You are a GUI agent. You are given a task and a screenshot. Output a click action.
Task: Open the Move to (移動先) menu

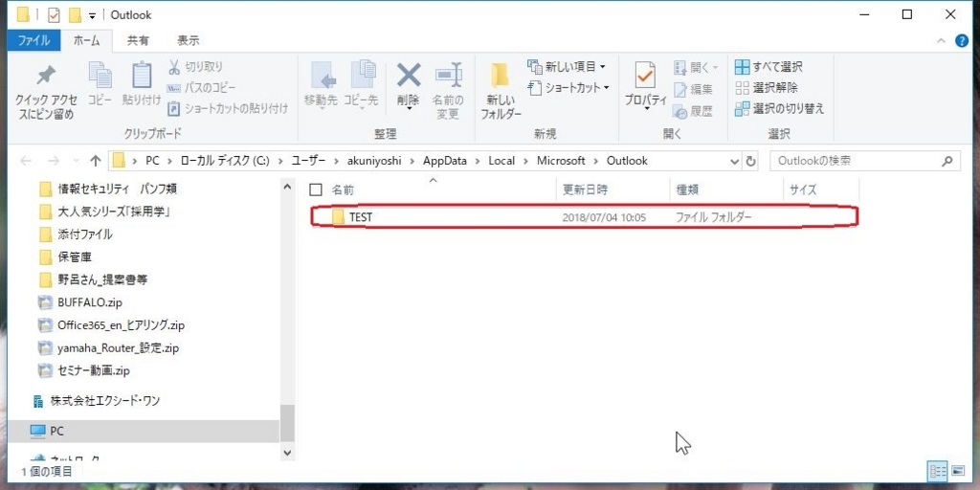321,85
